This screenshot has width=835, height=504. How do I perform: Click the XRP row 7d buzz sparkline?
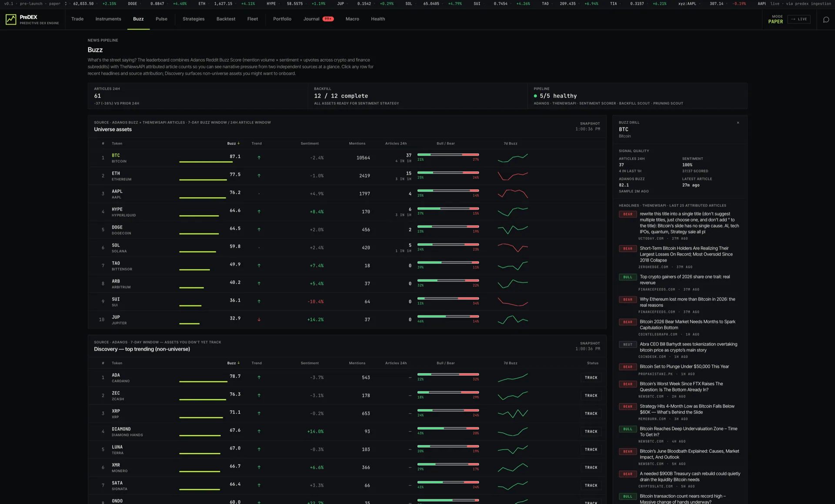pos(513,414)
